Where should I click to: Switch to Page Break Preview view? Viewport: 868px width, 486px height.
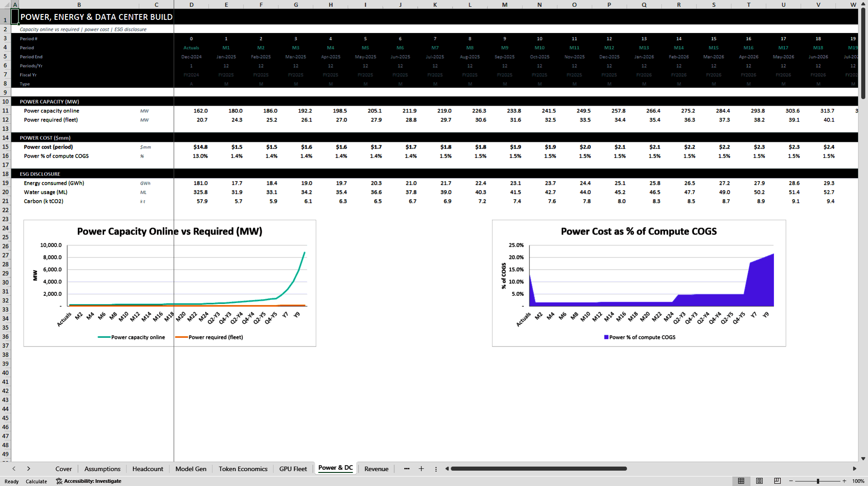click(778, 481)
